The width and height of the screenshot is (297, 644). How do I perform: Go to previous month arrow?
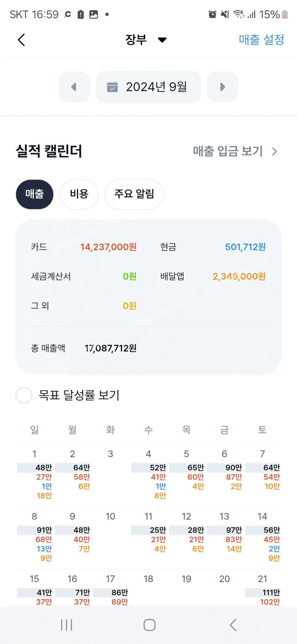tap(74, 87)
